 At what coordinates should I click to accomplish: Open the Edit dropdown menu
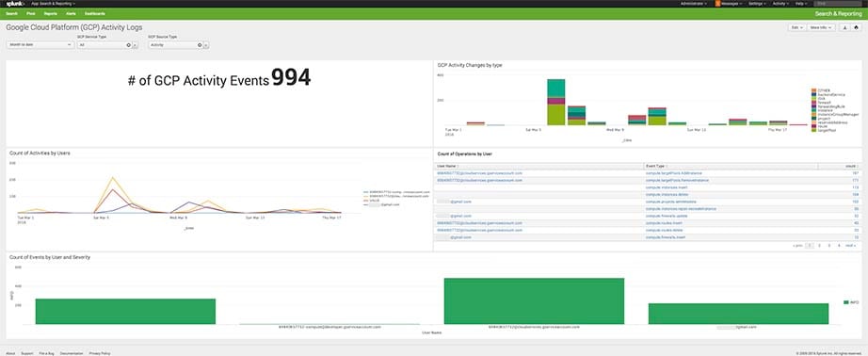pos(796,27)
